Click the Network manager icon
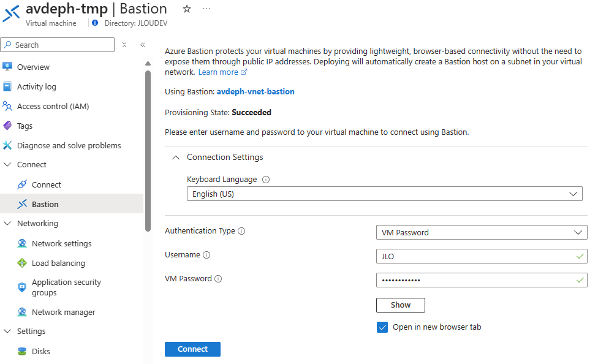Viewport: 598px width, 364px height. click(22, 312)
